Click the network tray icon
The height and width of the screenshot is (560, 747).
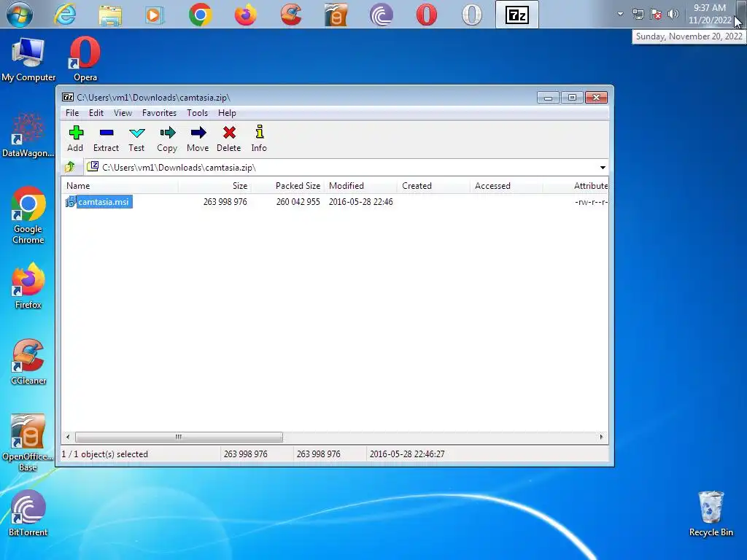[x=638, y=14]
